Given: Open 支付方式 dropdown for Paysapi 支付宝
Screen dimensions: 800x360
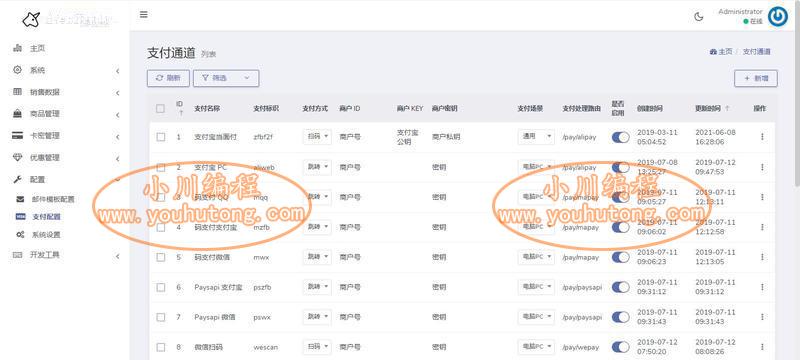Looking at the screenshot, I should (317, 287).
